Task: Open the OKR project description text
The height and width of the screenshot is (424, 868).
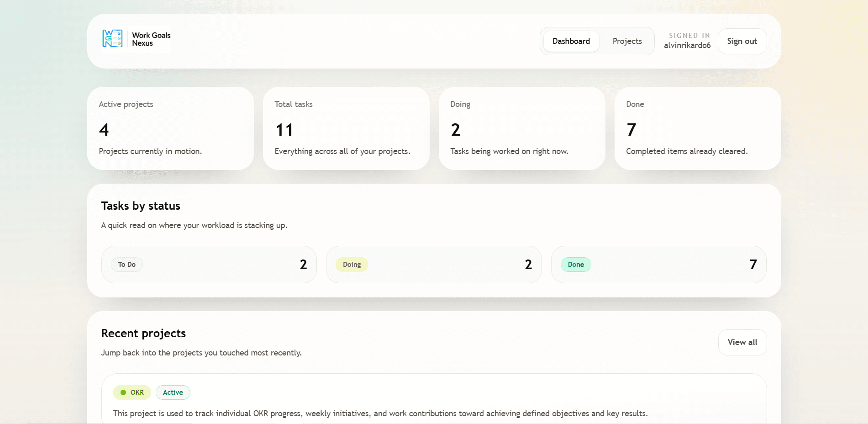Action: (x=380, y=413)
